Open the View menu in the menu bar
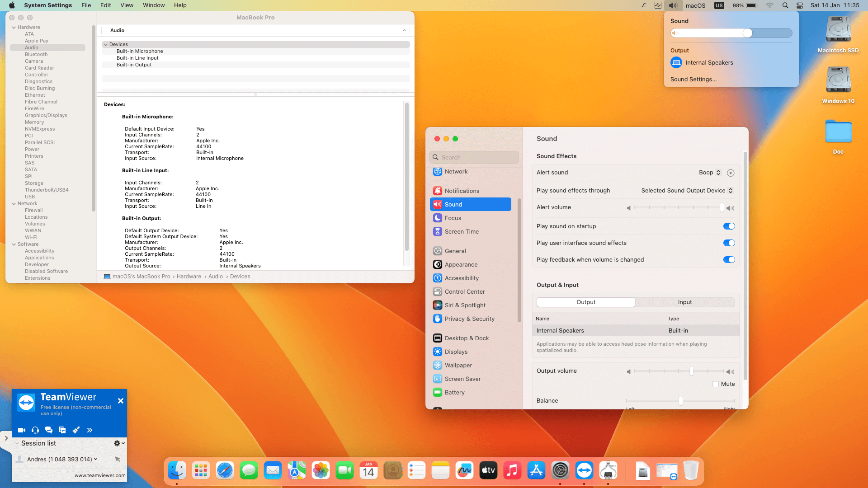This screenshot has height=488, width=868. pos(127,5)
